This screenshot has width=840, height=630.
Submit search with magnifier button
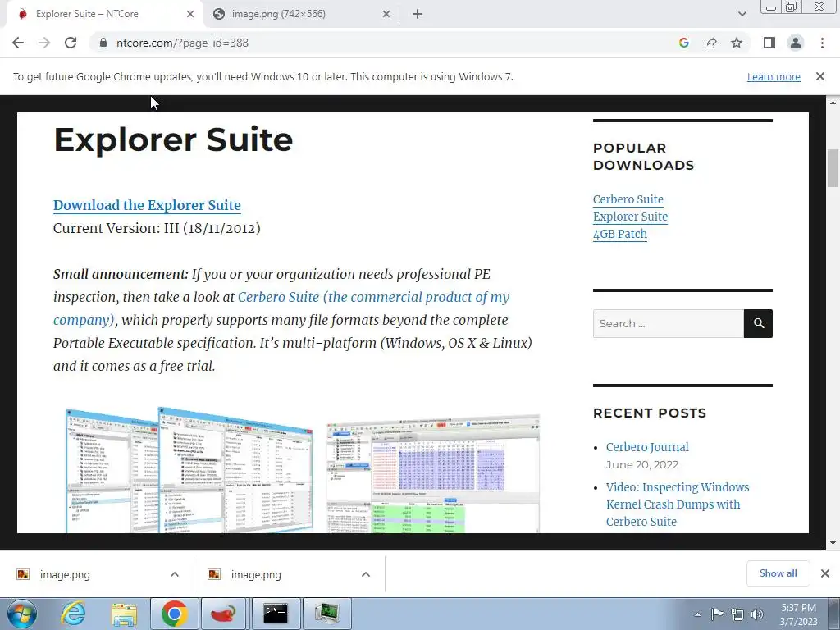758,323
